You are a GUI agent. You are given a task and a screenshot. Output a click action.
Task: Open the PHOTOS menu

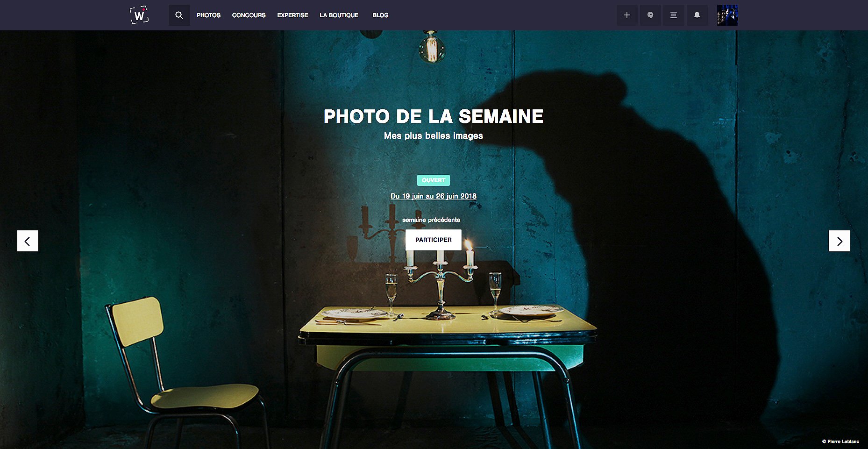click(x=208, y=15)
